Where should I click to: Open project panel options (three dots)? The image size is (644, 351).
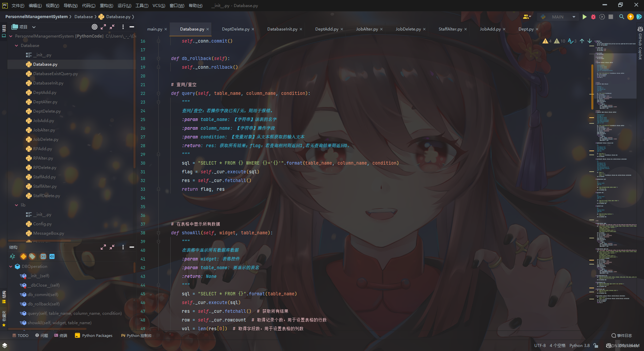[123, 27]
